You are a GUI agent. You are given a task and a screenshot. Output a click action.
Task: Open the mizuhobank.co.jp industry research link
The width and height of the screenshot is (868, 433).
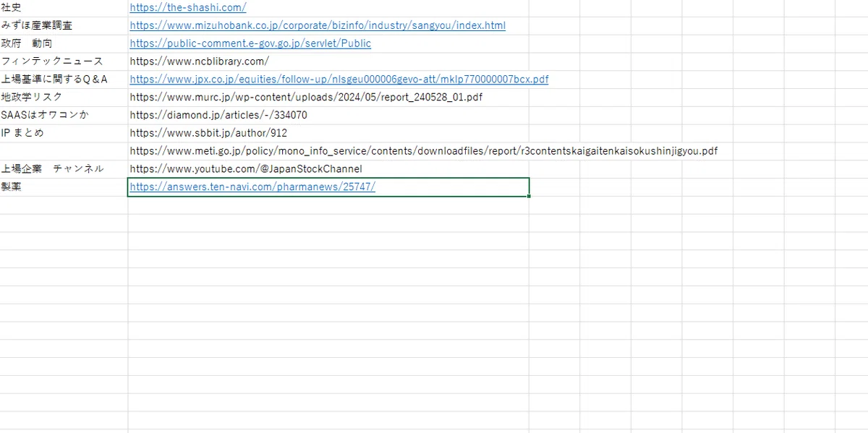tap(318, 25)
